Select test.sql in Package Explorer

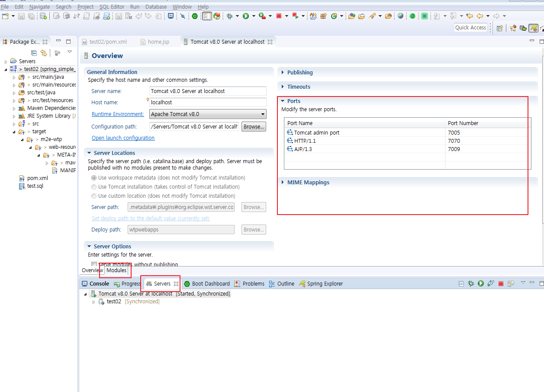[35, 186]
